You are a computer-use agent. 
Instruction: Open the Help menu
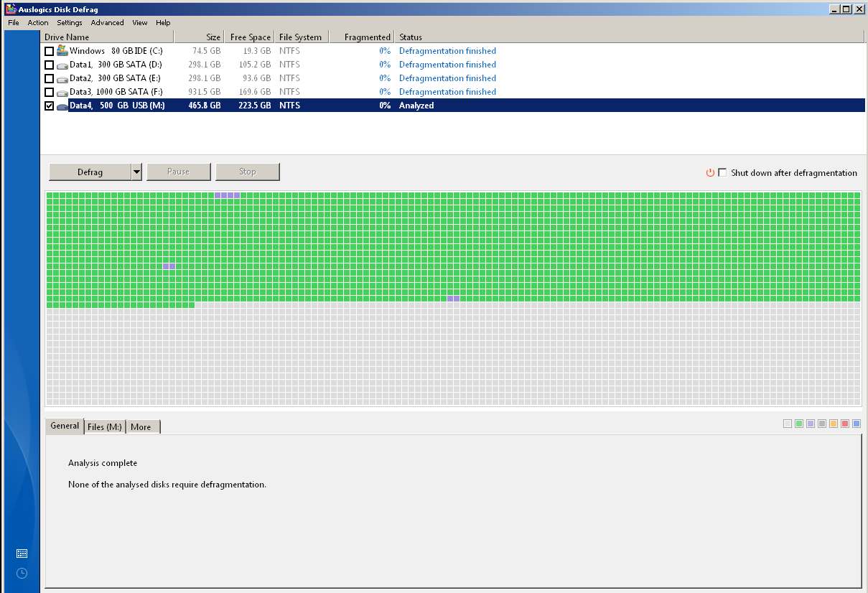click(163, 23)
